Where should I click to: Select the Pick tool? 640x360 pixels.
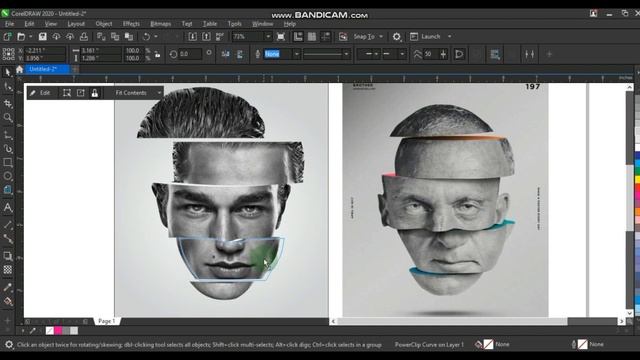pos(8,72)
